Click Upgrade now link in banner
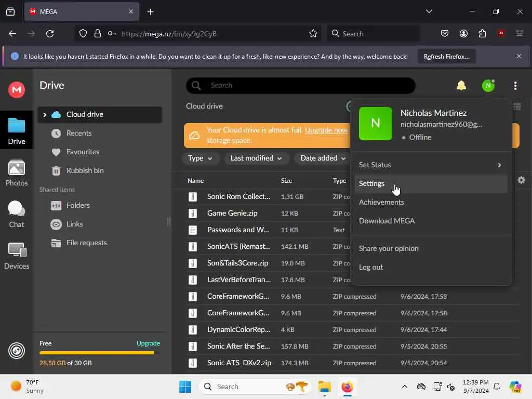Image resolution: width=532 pixels, height=399 pixels. click(x=326, y=130)
